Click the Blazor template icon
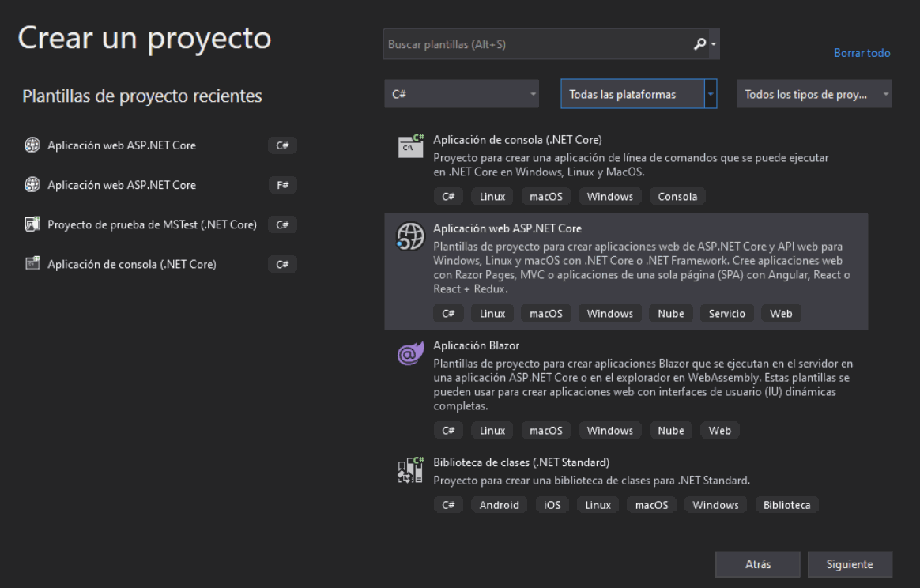The image size is (920, 588). 411,352
